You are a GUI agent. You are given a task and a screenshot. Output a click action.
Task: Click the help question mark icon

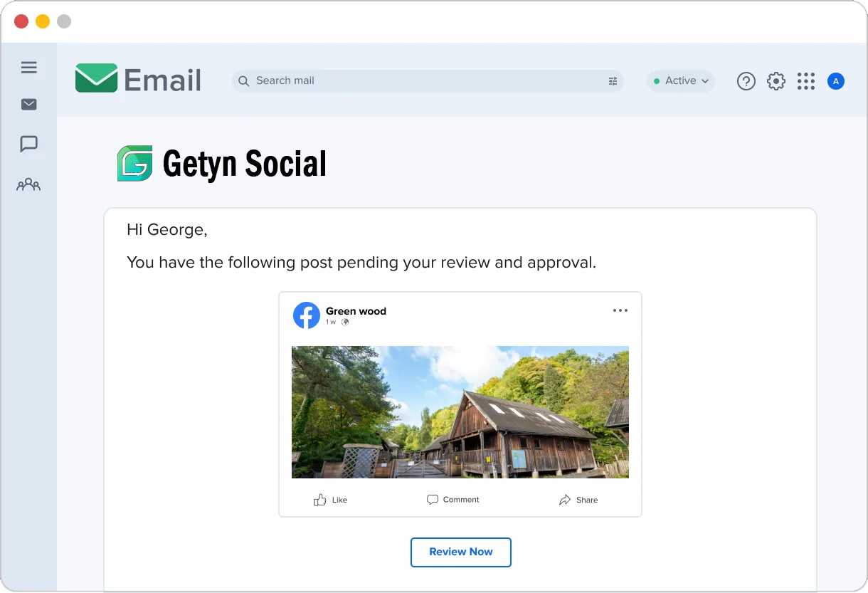[x=746, y=81]
